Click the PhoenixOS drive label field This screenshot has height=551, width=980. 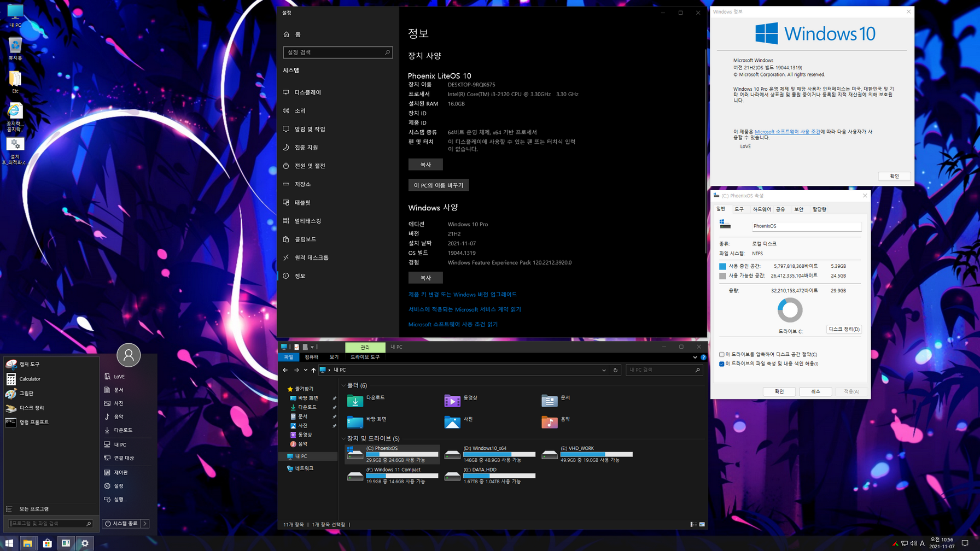pos(806,226)
